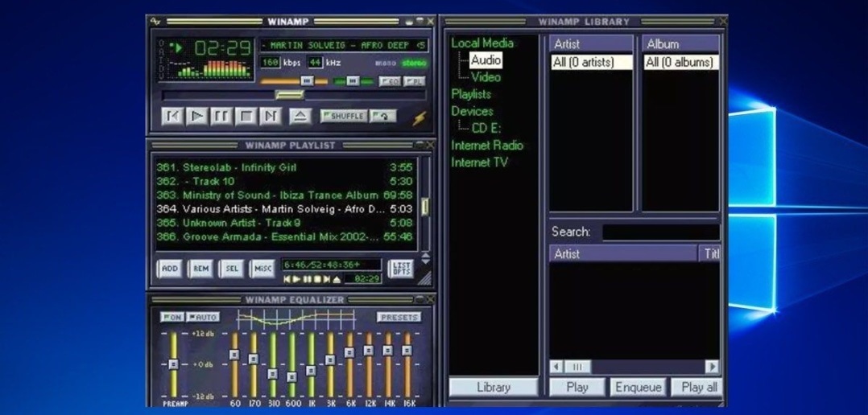Stop playback using the Stop button
Viewport: 868px width, 415px height.
click(246, 117)
